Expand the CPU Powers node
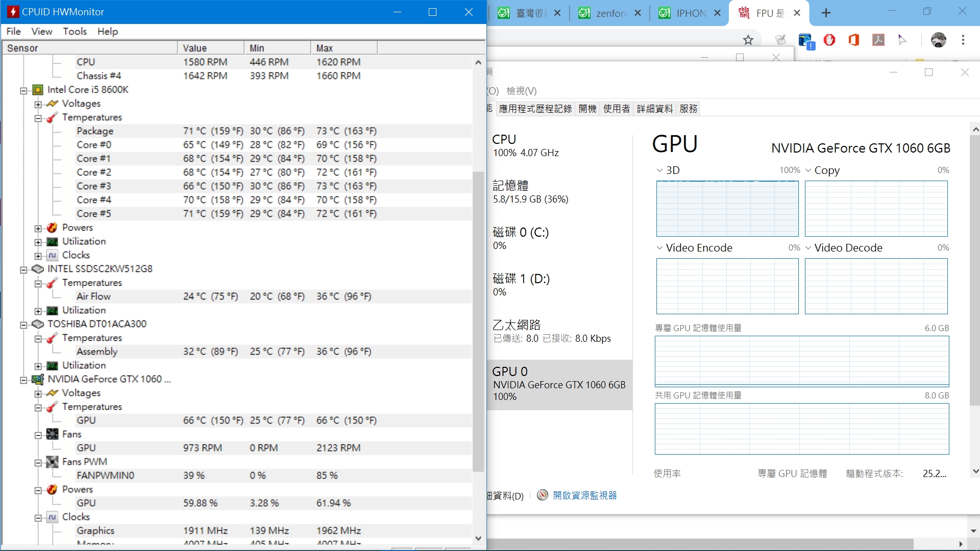Image resolution: width=980 pixels, height=551 pixels. pyautogui.click(x=38, y=228)
